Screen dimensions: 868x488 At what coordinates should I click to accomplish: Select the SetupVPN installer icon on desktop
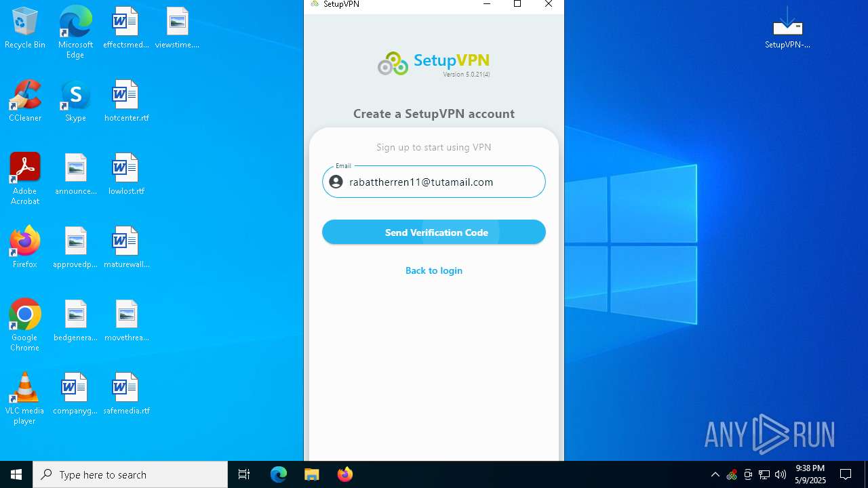point(787,28)
